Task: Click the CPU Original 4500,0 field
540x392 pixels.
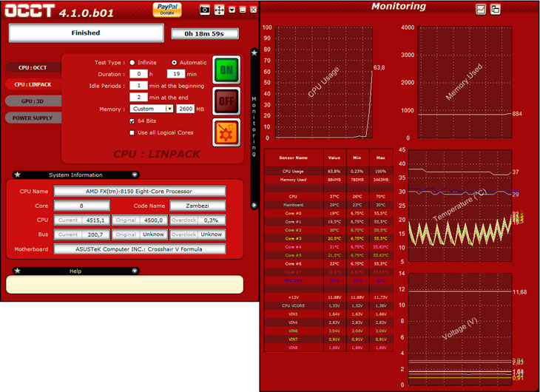Action: click(x=140, y=220)
